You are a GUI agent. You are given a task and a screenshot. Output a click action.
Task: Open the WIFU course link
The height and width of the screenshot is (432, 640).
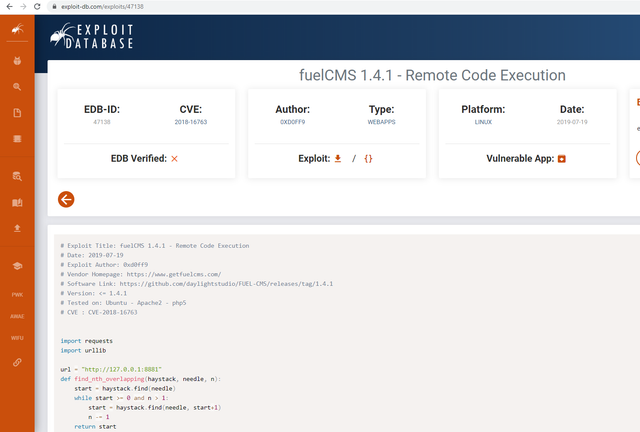(17, 338)
